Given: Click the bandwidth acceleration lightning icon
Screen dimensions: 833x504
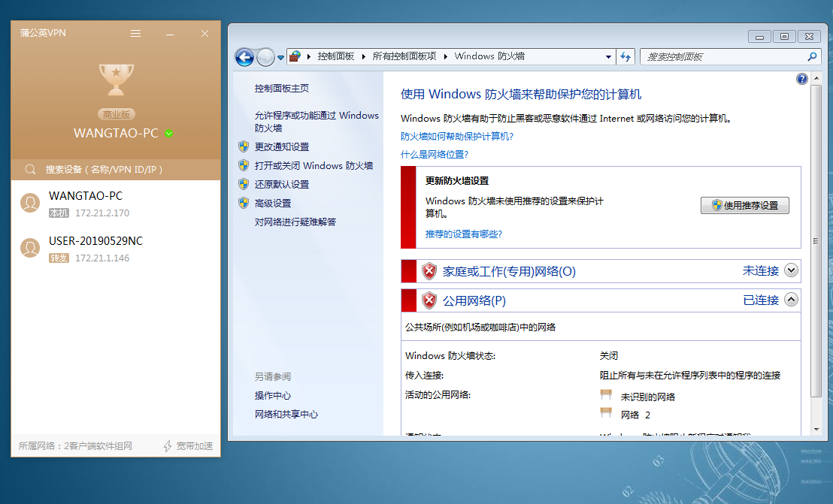Looking at the screenshot, I should tap(168, 446).
